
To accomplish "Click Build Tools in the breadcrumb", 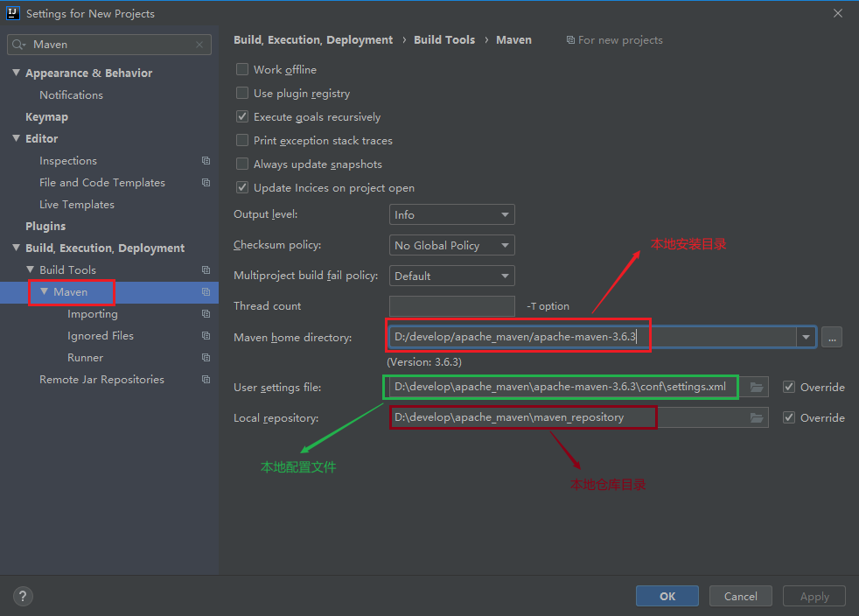I will (444, 40).
